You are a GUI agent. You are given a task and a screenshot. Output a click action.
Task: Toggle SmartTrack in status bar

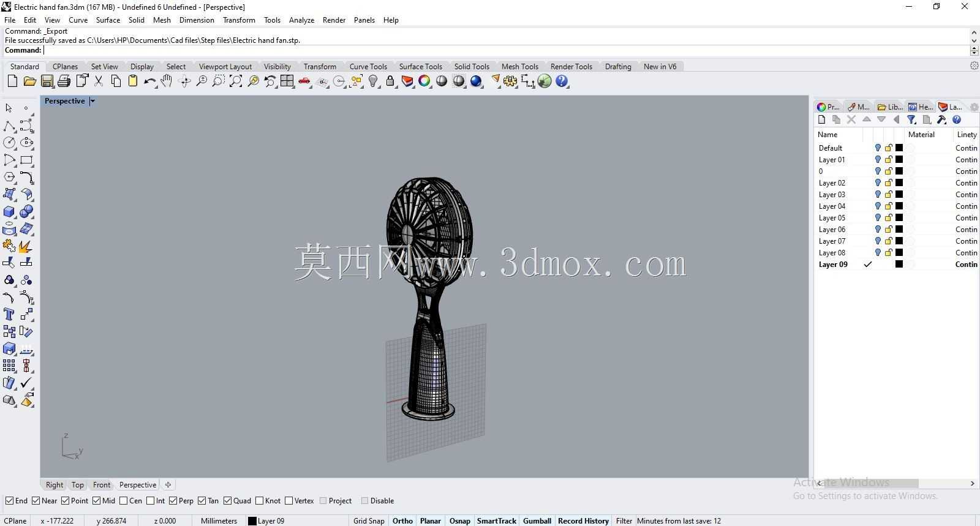pyautogui.click(x=496, y=521)
